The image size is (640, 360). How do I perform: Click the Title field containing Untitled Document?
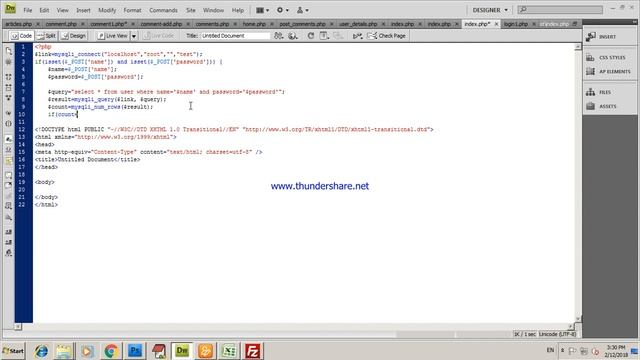(235, 36)
